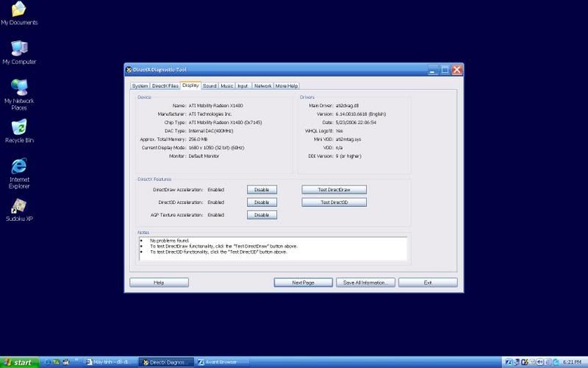The height and width of the screenshot is (368, 588).
Task: Select DirectX Diagnostic taskbar button
Action: (167, 362)
